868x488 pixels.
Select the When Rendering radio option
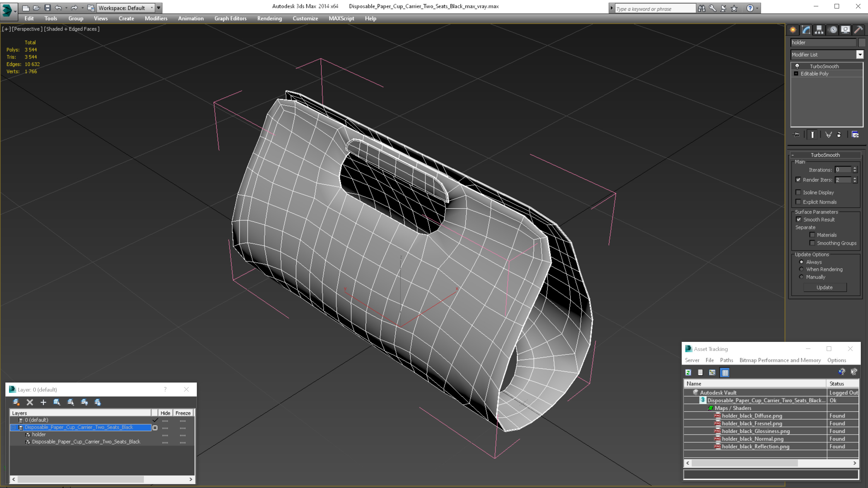[x=801, y=269]
